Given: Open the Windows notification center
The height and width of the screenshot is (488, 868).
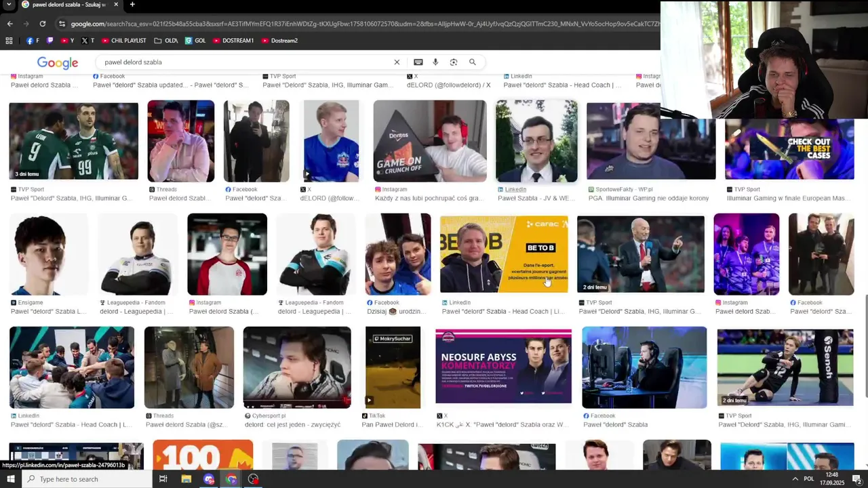Looking at the screenshot, I should pyautogui.click(x=856, y=479).
